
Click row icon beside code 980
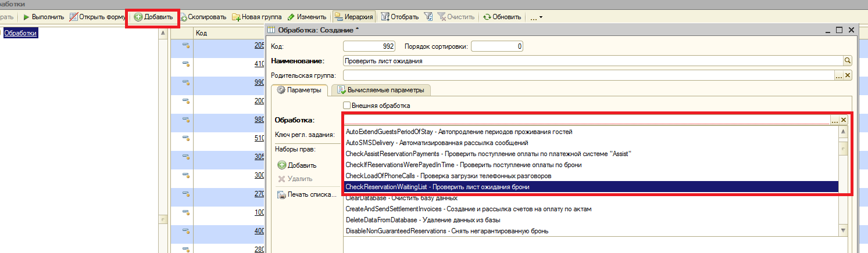pos(187,120)
